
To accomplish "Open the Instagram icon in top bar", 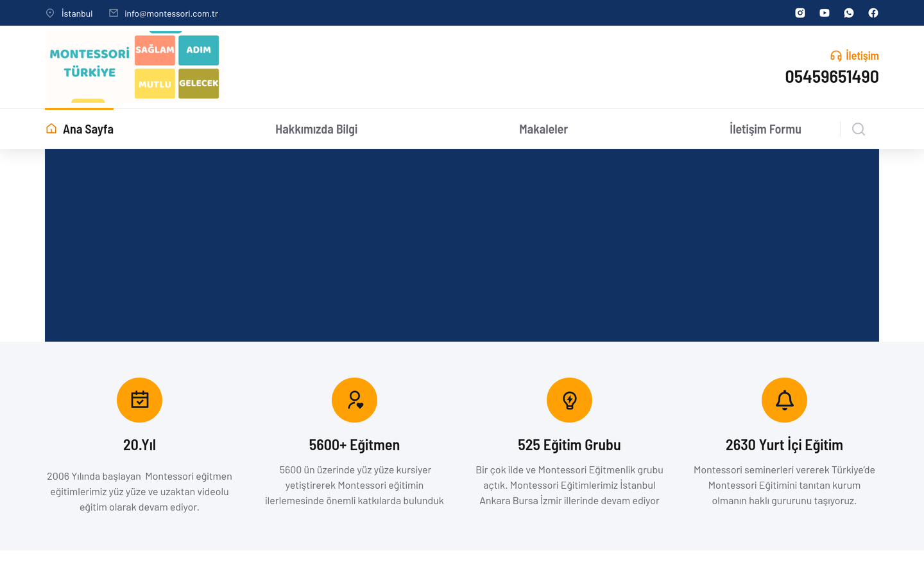I will click(x=800, y=13).
